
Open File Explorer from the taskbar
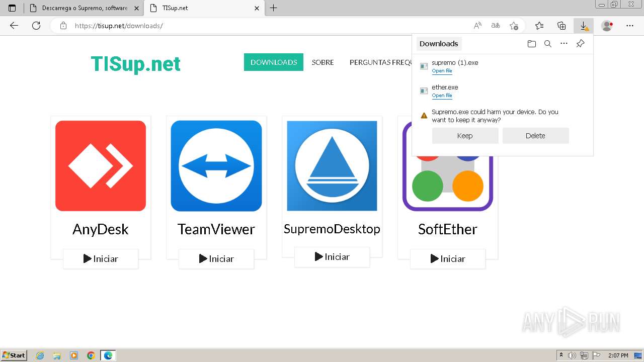(57, 355)
